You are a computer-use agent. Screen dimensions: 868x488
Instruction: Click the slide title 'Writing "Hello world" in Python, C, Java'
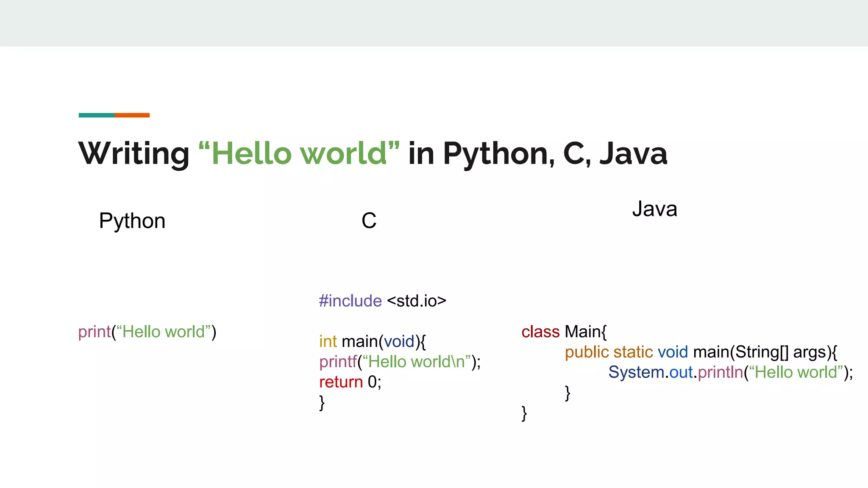point(373,153)
